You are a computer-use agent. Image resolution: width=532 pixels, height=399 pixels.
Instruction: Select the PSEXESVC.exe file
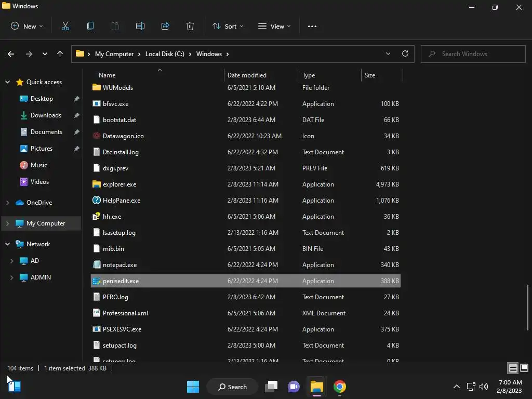[246, 329]
